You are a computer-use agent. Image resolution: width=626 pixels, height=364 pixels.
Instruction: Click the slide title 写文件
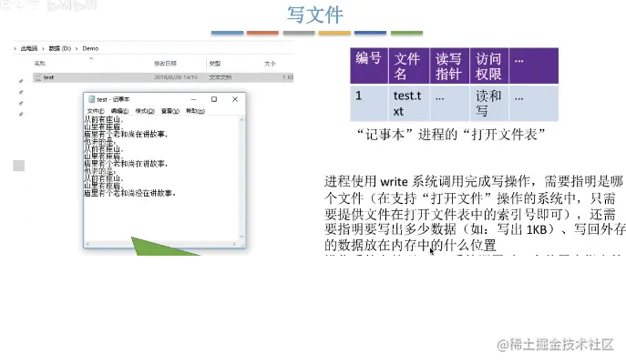(x=315, y=15)
